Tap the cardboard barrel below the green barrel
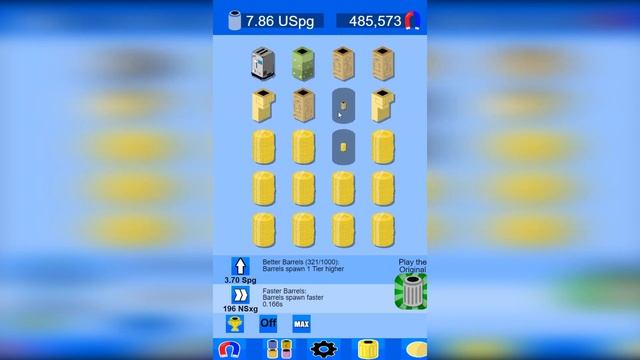 coord(303,105)
